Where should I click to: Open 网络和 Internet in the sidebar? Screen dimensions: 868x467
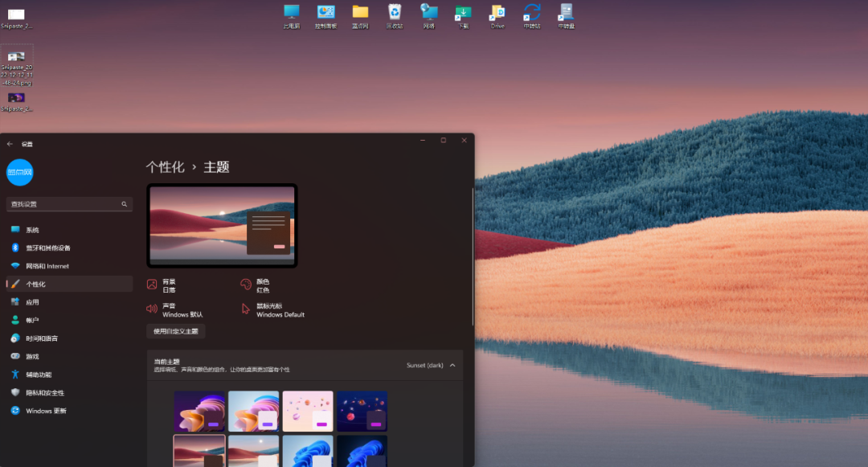tap(69, 266)
